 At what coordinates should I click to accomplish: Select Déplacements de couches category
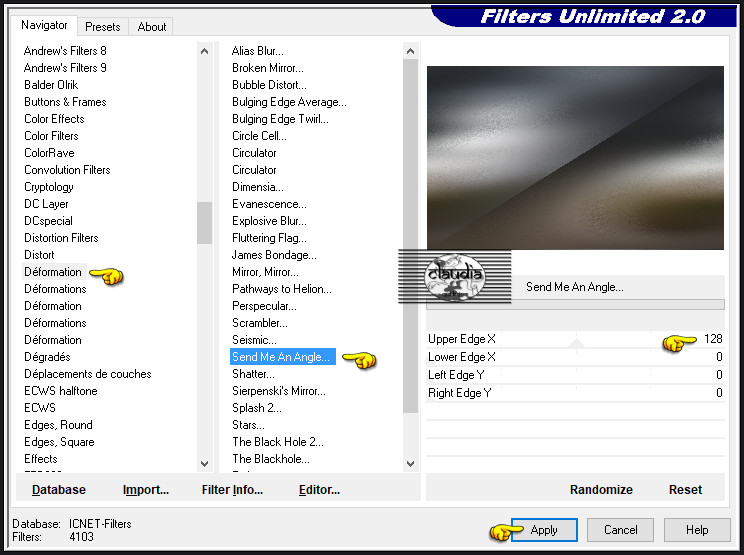88,374
